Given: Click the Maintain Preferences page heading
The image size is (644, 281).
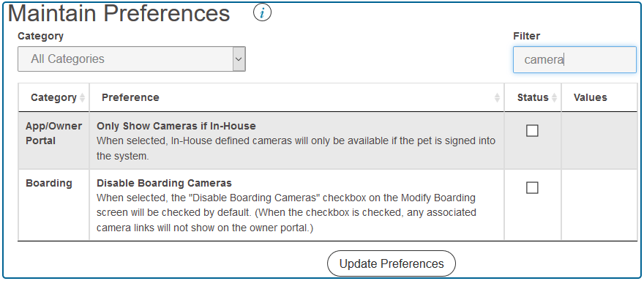Looking at the screenshot, I should tap(119, 13).
